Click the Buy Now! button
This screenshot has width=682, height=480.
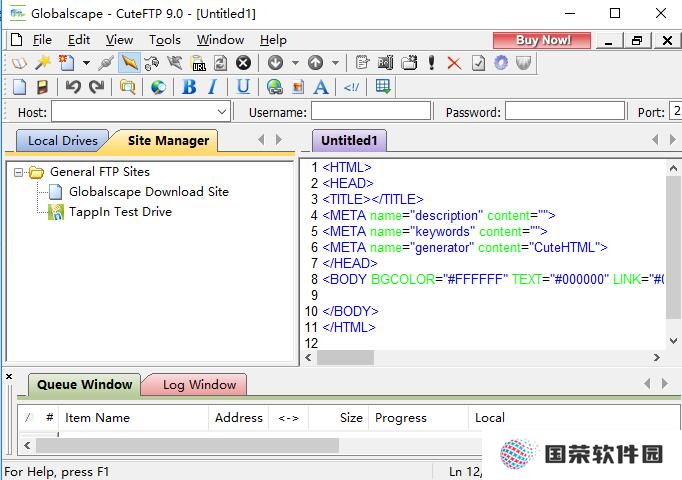pyautogui.click(x=542, y=40)
